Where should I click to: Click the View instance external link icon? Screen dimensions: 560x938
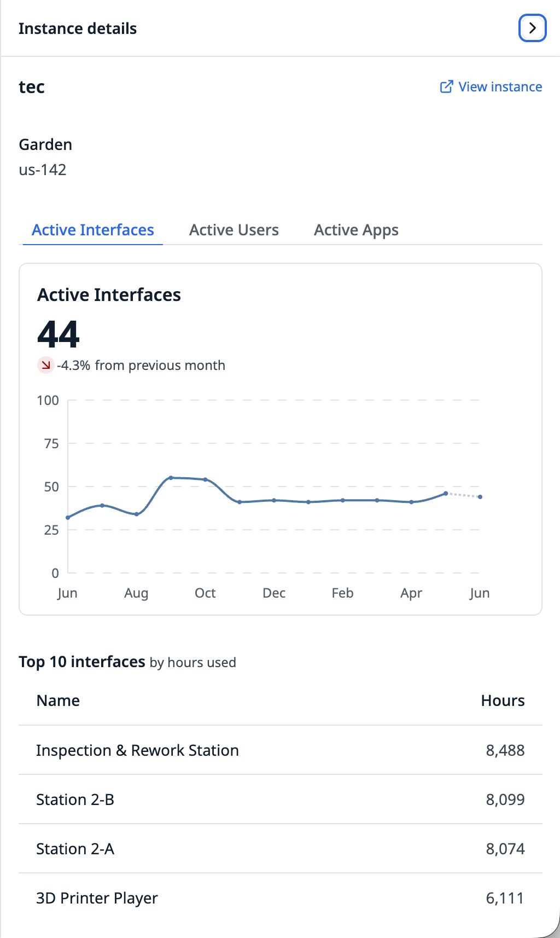point(446,87)
